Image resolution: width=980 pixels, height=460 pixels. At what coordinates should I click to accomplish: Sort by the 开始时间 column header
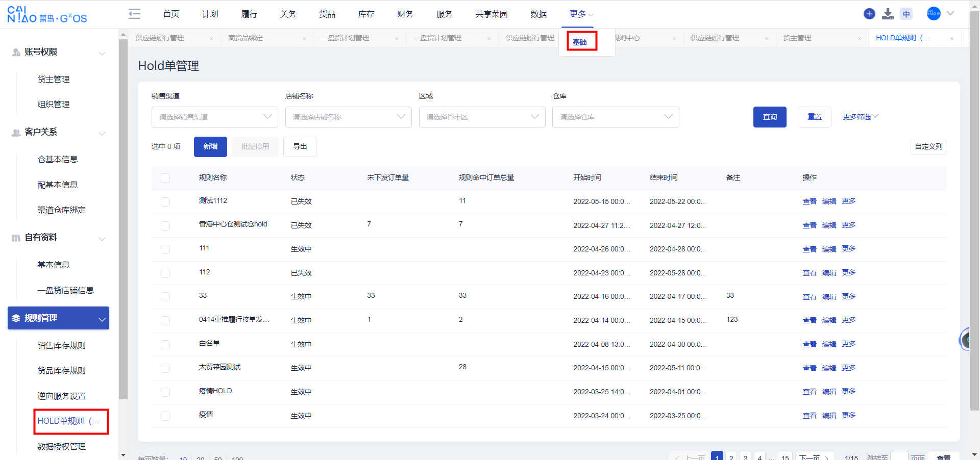[587, 177]
